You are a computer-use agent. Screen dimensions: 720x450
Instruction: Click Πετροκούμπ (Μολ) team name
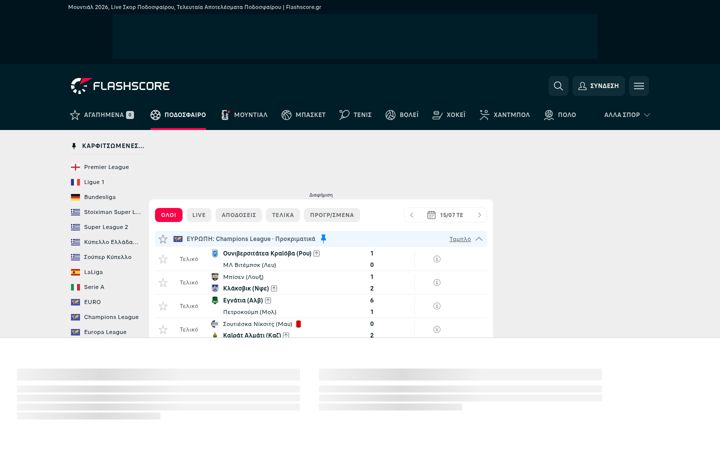[250, 312]
